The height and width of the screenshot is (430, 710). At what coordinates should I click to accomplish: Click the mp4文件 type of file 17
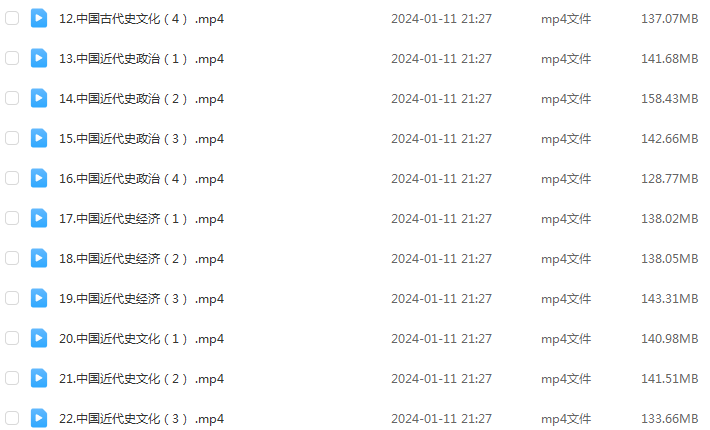pyautogui.click(x=566, y=219)
